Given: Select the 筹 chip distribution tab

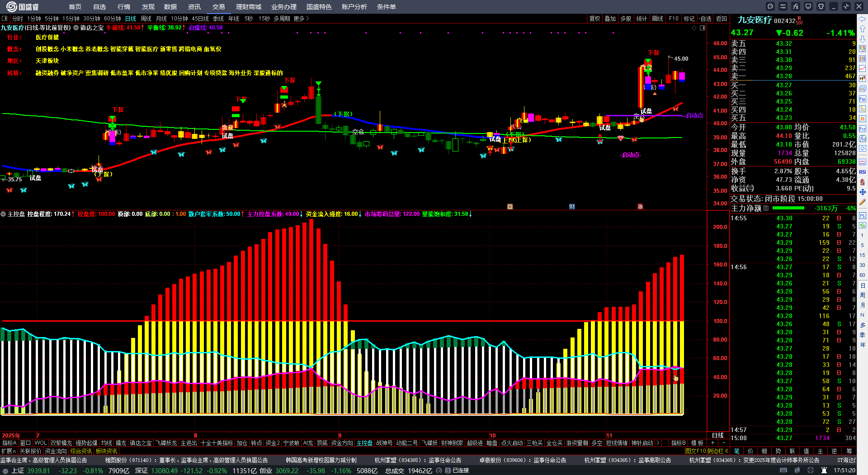Looking at the screenshot, I should tap(849, 451).
